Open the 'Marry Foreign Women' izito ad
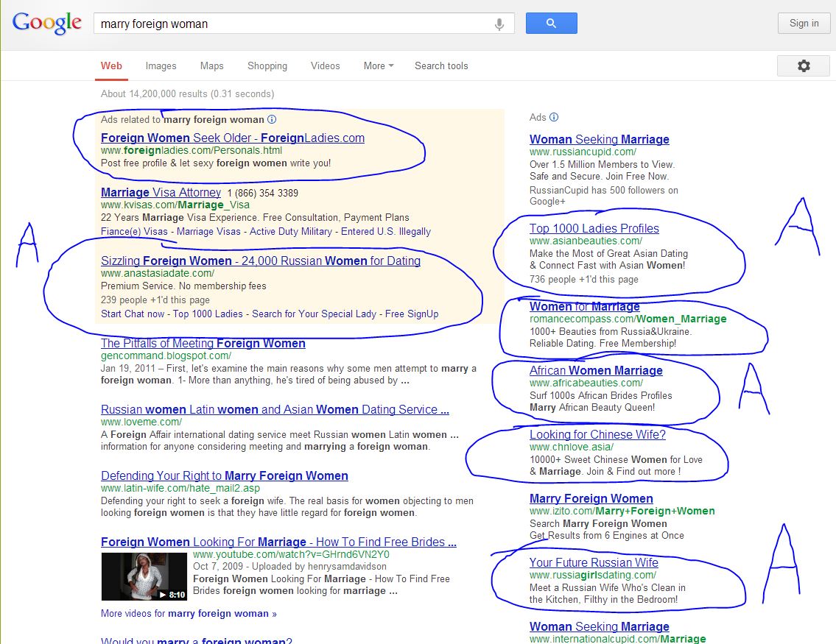Screen dimensions: 836x644 point(591,498)
